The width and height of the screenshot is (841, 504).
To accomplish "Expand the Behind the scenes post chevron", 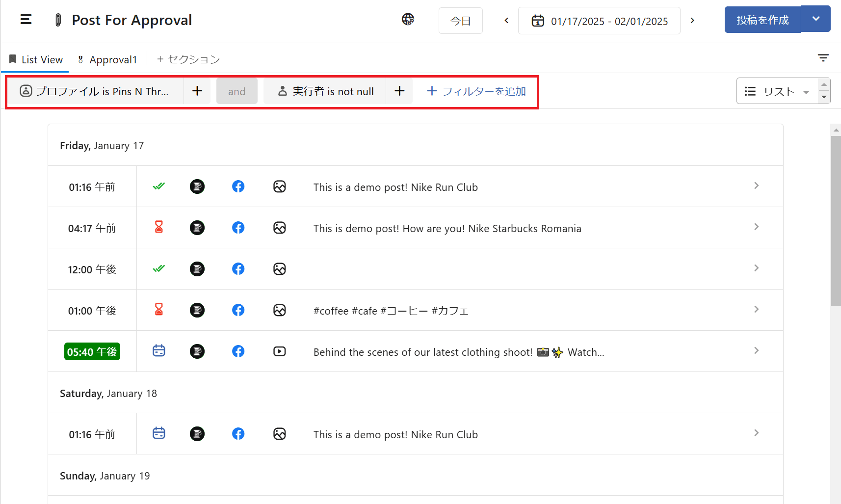I will [x=757, y=350].
